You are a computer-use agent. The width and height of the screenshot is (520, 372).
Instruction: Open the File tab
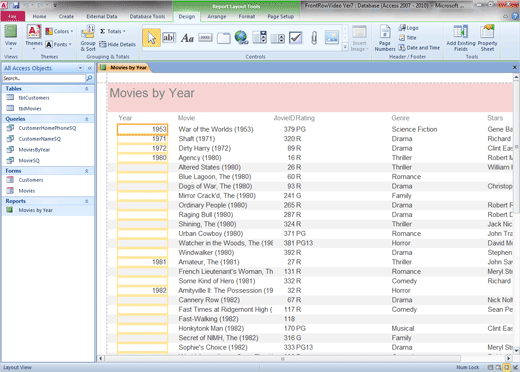13,16
